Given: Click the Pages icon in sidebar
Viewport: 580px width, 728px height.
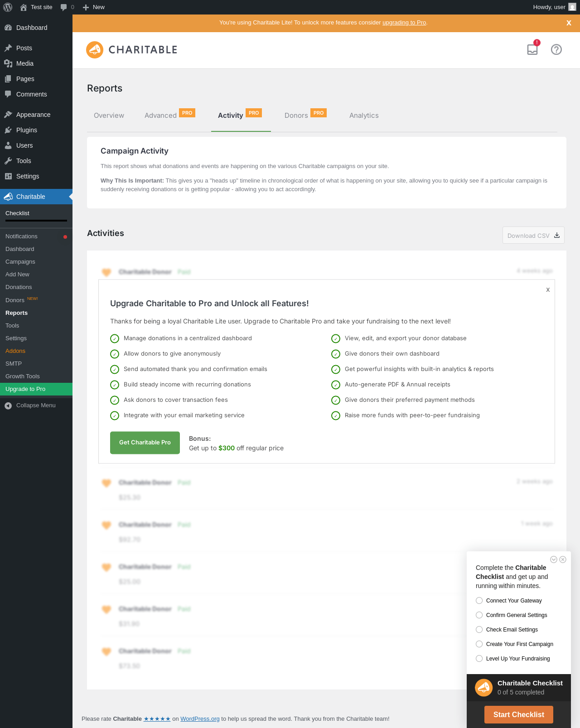Looking at the screenshot, I should tap(8, 79).
